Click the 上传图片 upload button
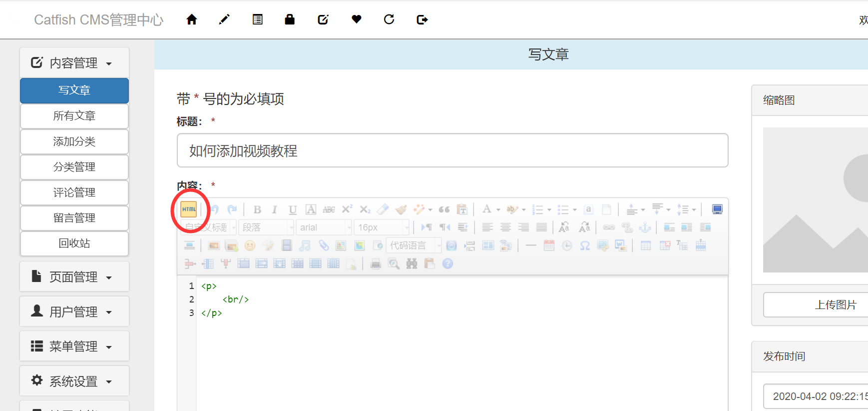The width and height of the screenshot is (868, 411). pos(835,304)
